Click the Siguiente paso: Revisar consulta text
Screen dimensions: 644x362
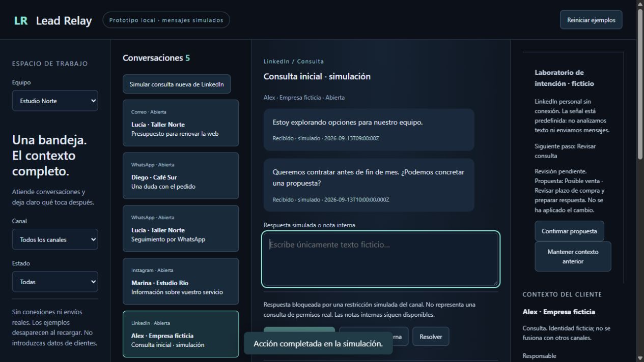pyautogui.click(x=565, y=151)
